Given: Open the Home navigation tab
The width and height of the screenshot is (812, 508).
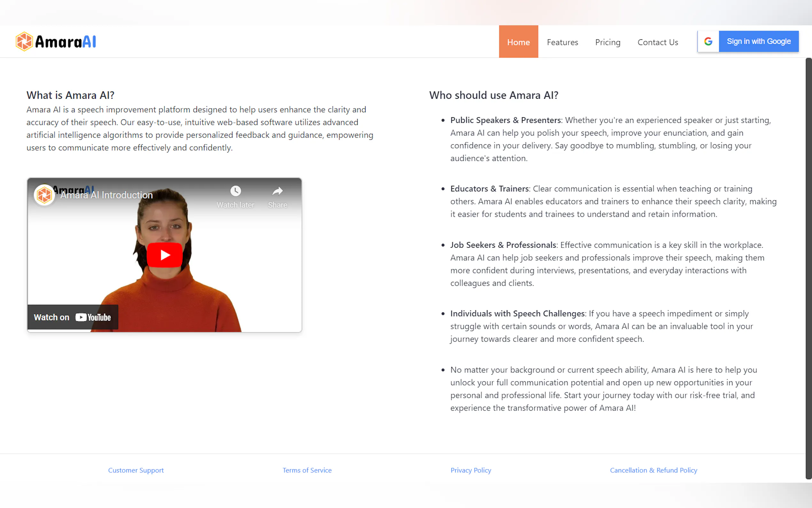Looking at the screenshot, I should click(x=518, y=42).
